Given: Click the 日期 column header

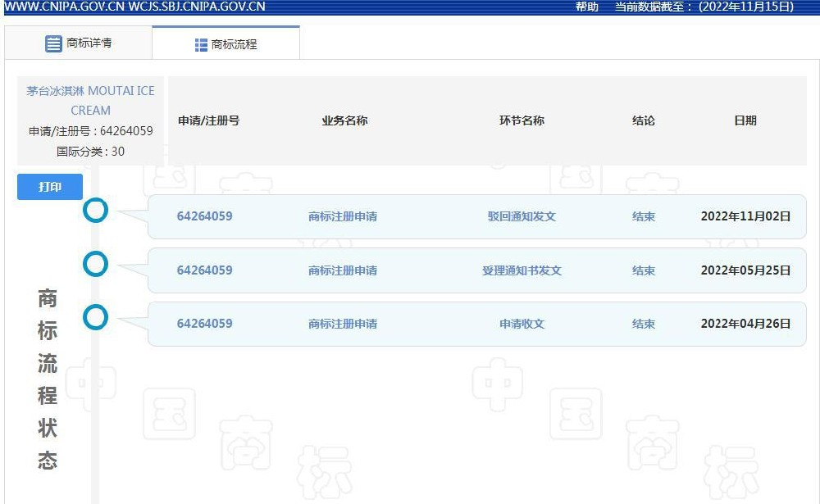Looking at the screenshot, I should click(745, 120).
